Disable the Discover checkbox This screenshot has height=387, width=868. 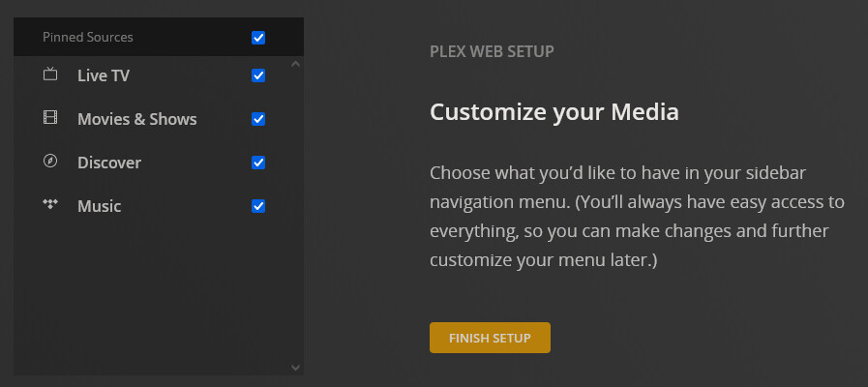coord(258,163)
